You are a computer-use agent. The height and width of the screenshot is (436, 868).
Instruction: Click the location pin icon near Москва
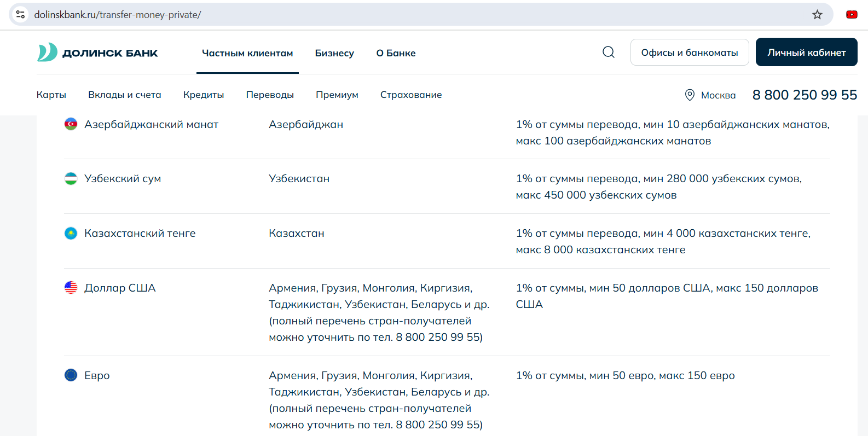690,95
